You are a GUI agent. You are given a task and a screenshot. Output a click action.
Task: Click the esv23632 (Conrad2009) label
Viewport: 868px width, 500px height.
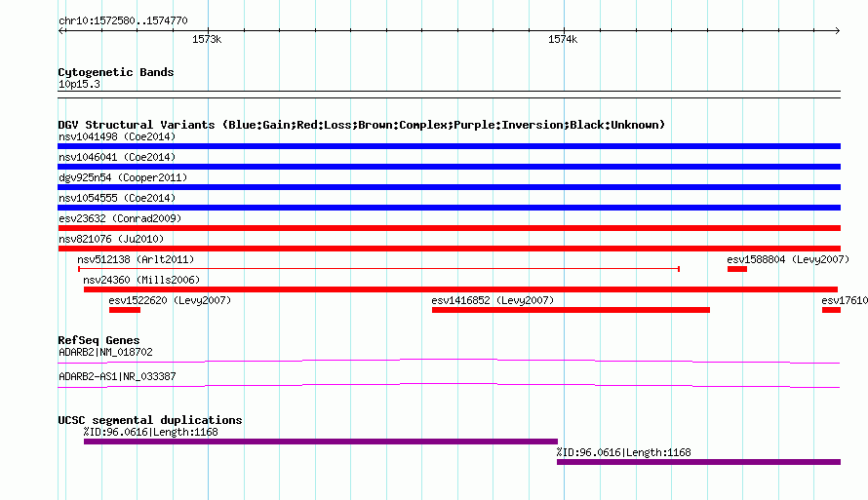coord(120,218)
